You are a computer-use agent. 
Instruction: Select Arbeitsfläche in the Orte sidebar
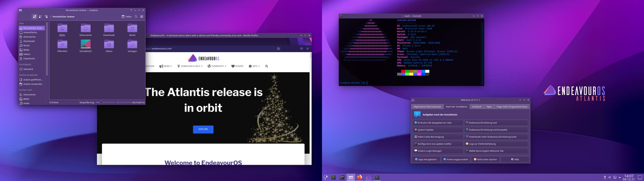[32, 33]
